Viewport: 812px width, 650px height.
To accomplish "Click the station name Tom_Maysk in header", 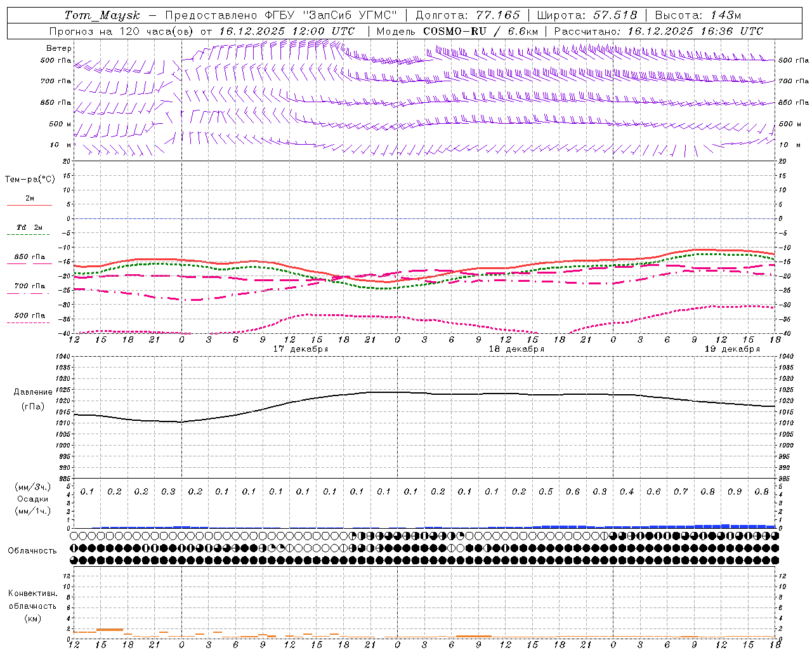I will [102, 15].
